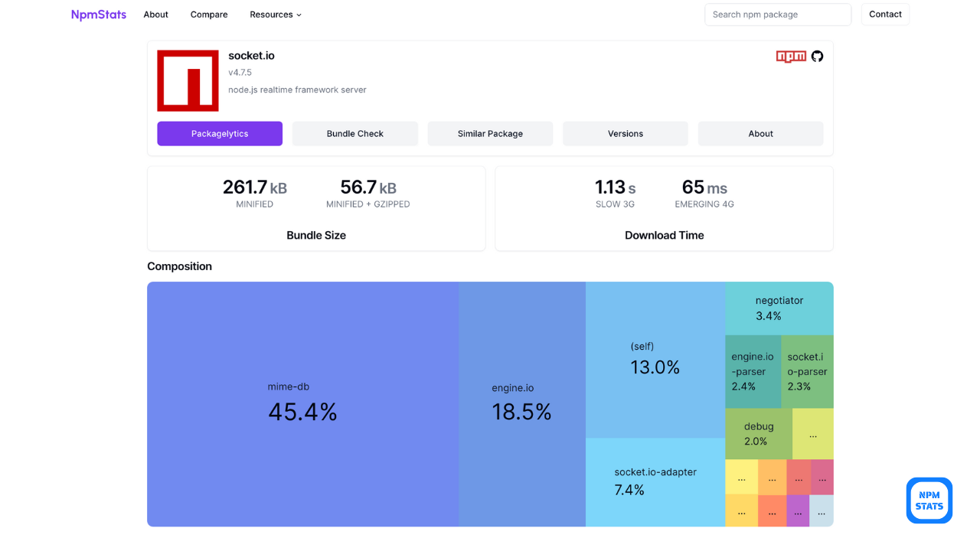Click the Download Time label

[665, 236]
